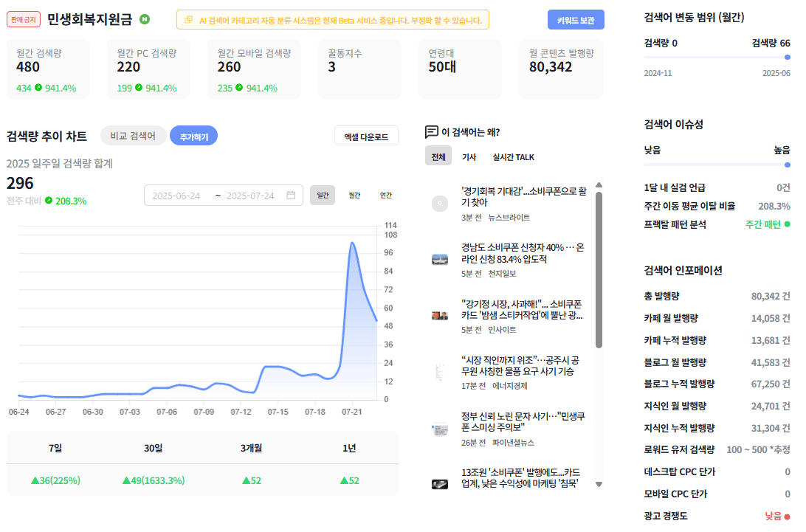Switch chart period to 월간
This screenshot has height=532, width=806.
tap(355, 196)
